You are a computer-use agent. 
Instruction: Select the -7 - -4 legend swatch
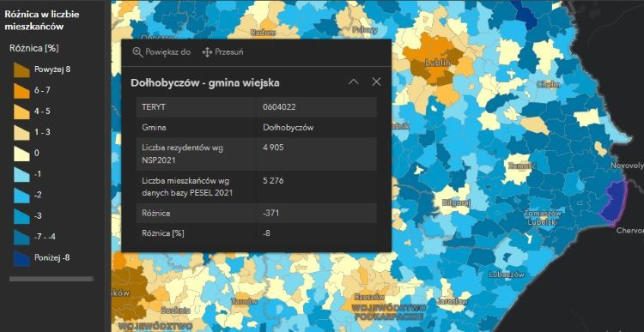(21, 237)
